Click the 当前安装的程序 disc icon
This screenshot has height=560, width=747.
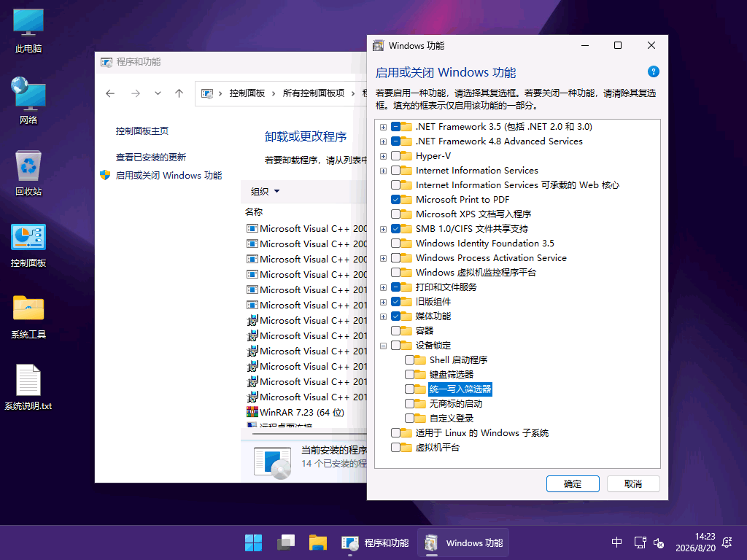273,462
